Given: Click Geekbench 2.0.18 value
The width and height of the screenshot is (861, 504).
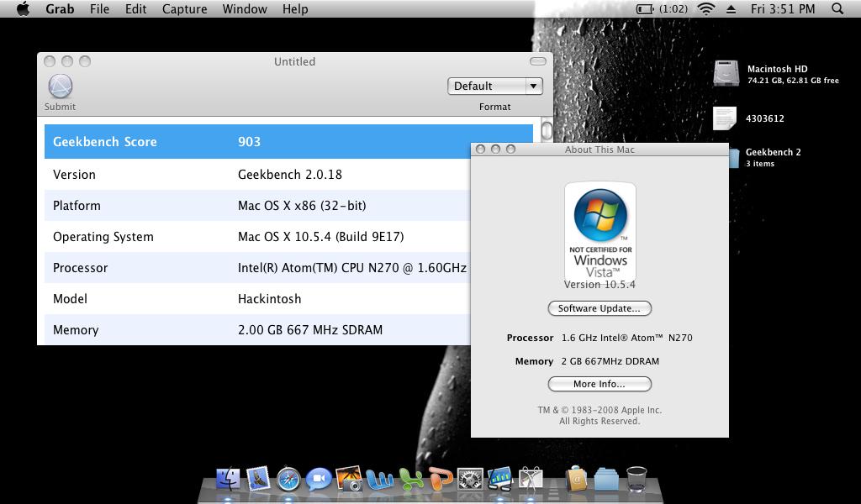Looking at the screenshot, I should (290, 175).
